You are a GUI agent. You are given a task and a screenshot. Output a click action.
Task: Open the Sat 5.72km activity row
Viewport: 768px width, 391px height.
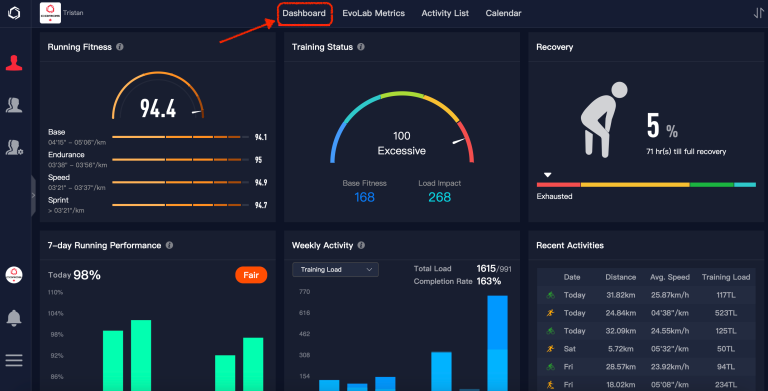(x=646, y=349)
